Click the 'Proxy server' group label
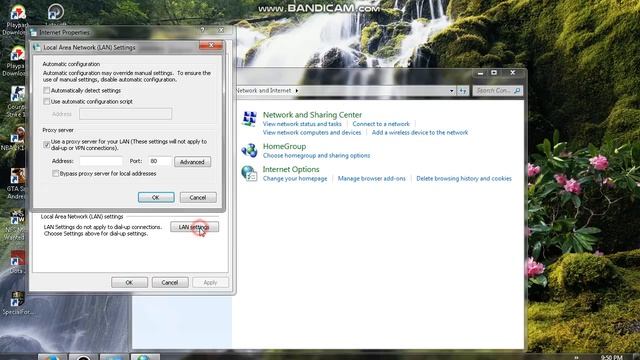Image resolution: width=640 pixels, height=360 pixels. [58, 130]
